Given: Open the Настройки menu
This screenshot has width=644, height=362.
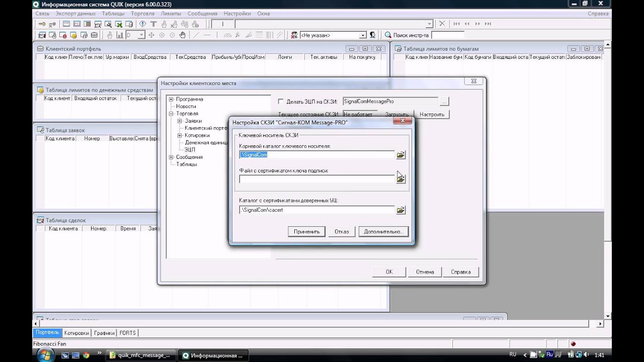Looking at the screenshot, I should pos(237,14).
